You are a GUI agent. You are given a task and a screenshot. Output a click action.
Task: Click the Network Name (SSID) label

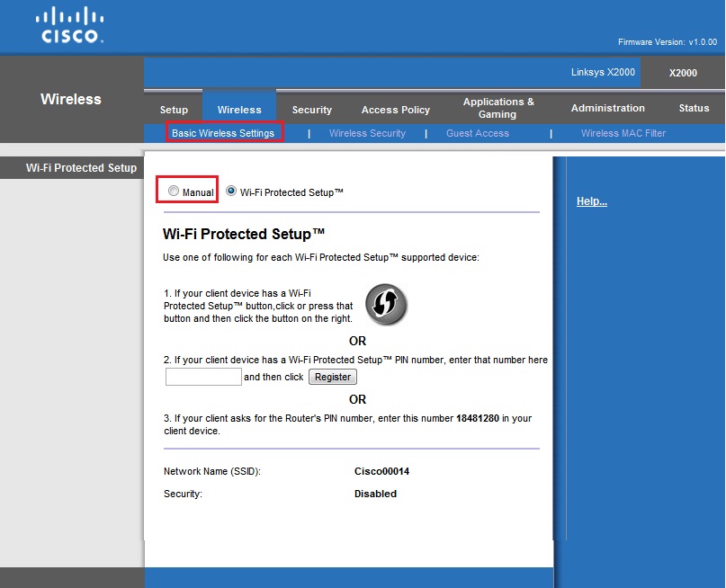coord(212,471)
